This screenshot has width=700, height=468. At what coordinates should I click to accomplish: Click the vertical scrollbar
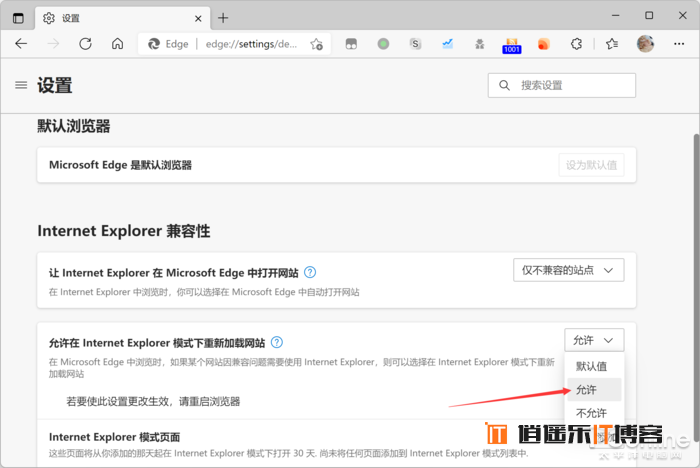click(x=696, y=286)
